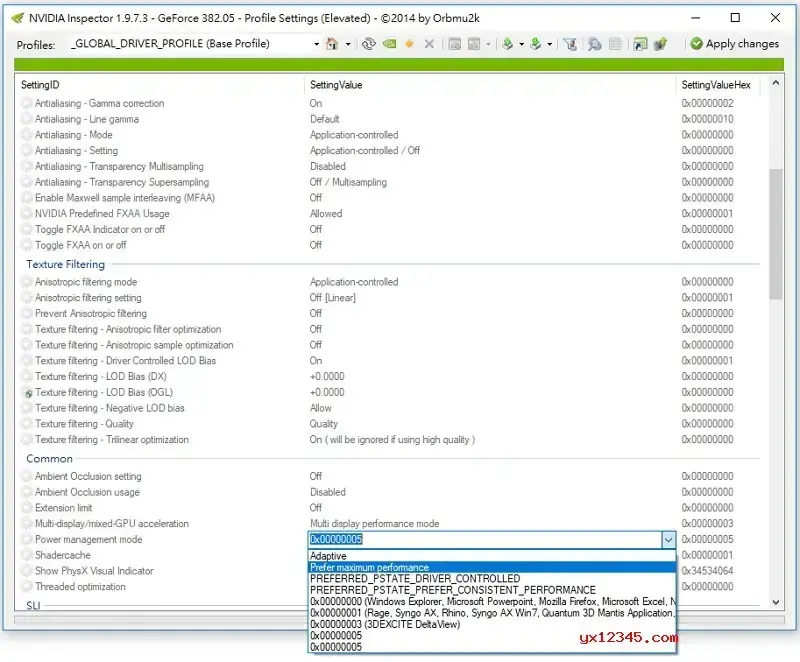
Task: Open the arrow next to the home icon
Action: coord(348,44)
